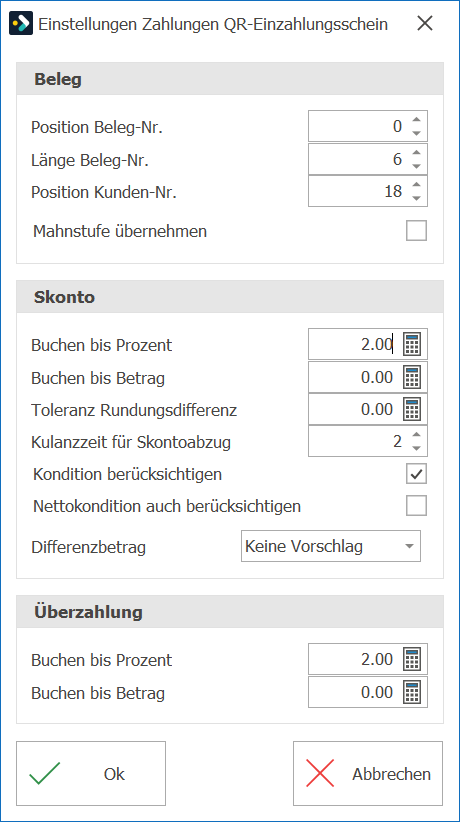Viewport: 460px width, 822px height.
Task: Enable Mahnstufe übernehmen checkbox
Action: click(416, 231)
